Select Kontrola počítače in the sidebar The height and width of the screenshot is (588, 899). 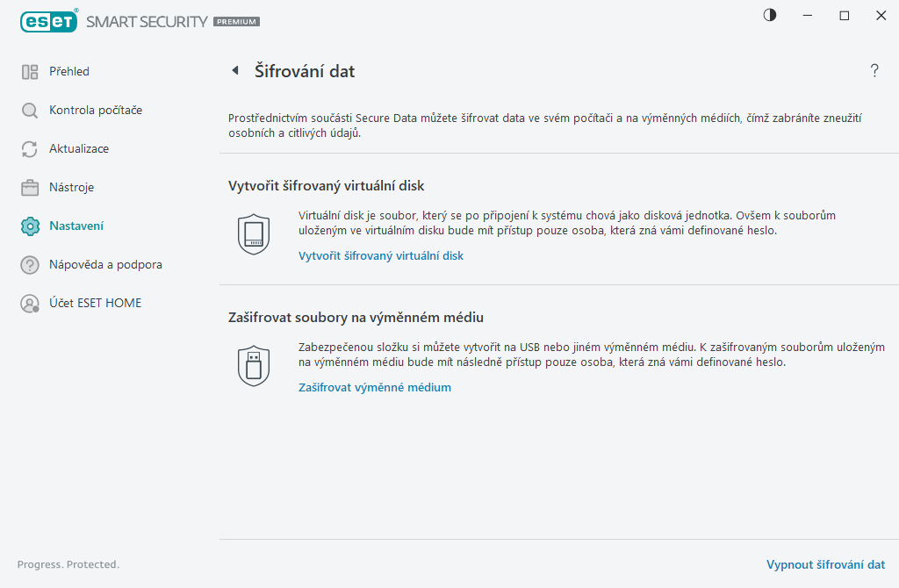tap(96, 111)
